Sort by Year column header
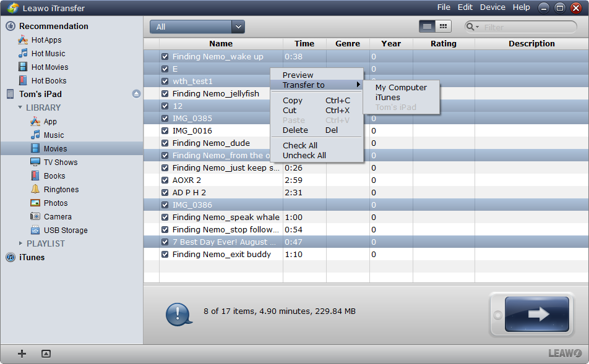This screenshot has height=364, width=589. pyautogui.click(x=391, y=43)
